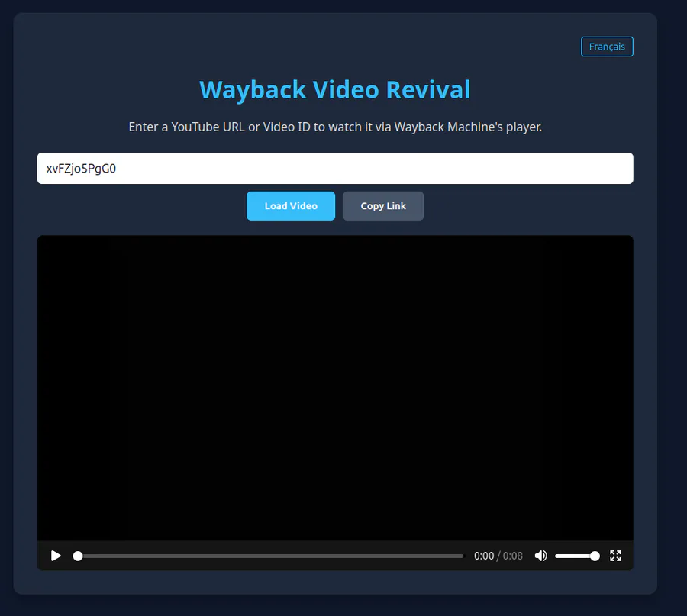Click the Load Video button
The height and width of the screenshot is (616, 687).
291,206
